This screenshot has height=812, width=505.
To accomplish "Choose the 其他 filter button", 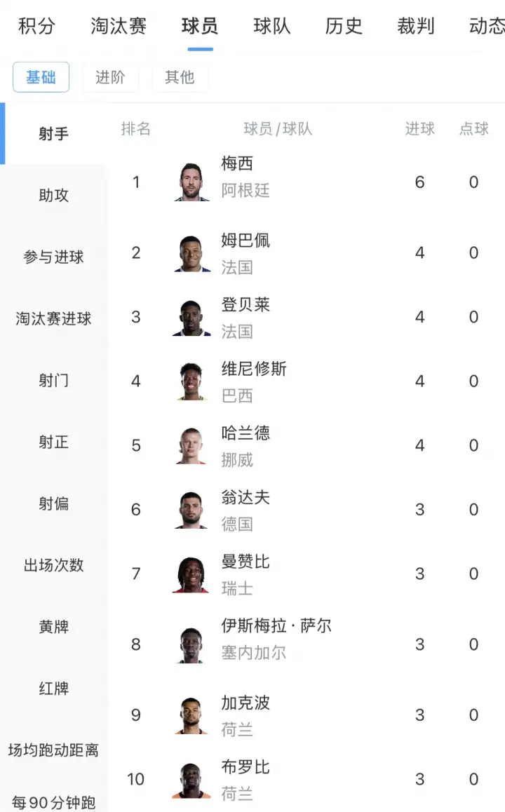I will tap(180, 77).
